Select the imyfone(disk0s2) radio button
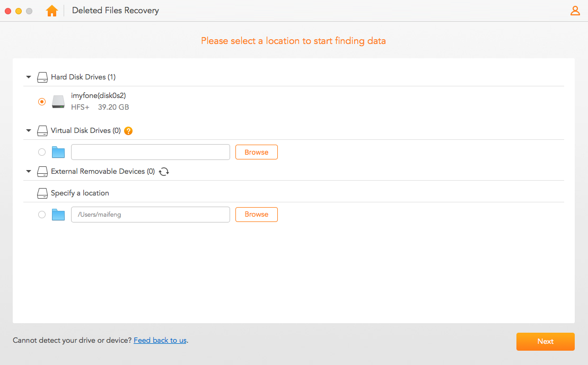Screen dimensions: 588x365 point(41,102)
